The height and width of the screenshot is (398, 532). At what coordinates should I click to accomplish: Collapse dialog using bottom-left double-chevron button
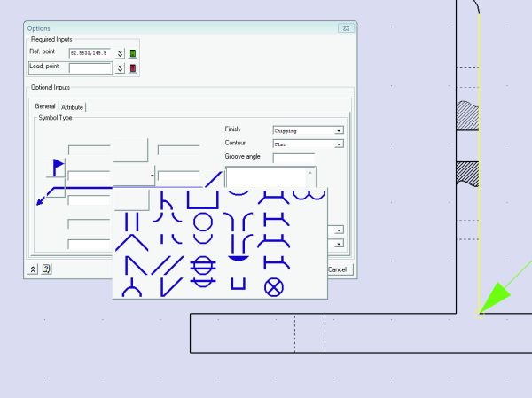33,269
